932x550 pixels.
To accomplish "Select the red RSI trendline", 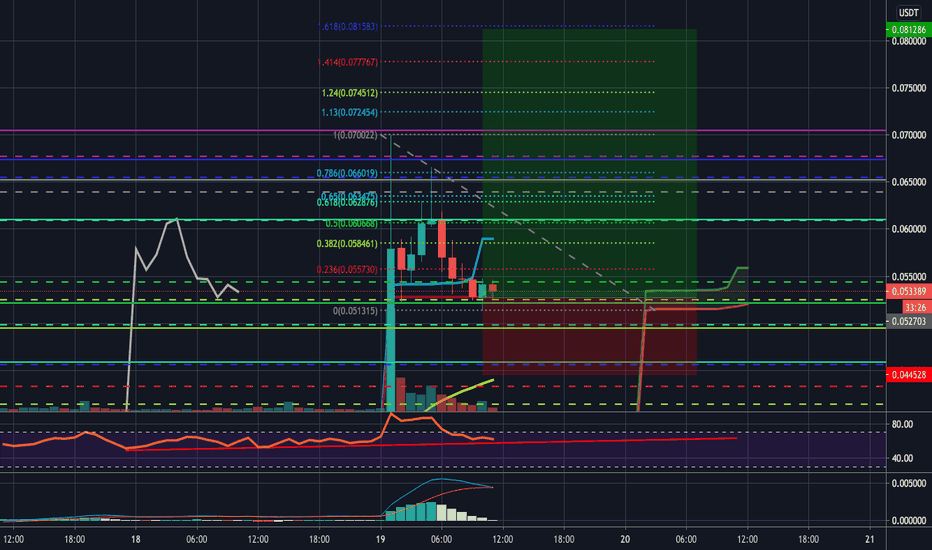I will [432, 444].
